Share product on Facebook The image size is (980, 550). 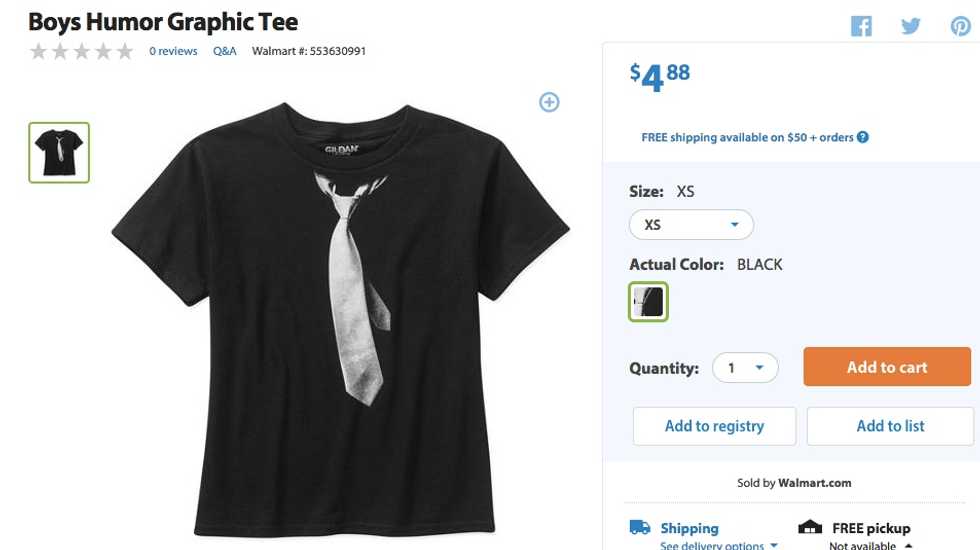pos(861,27)
